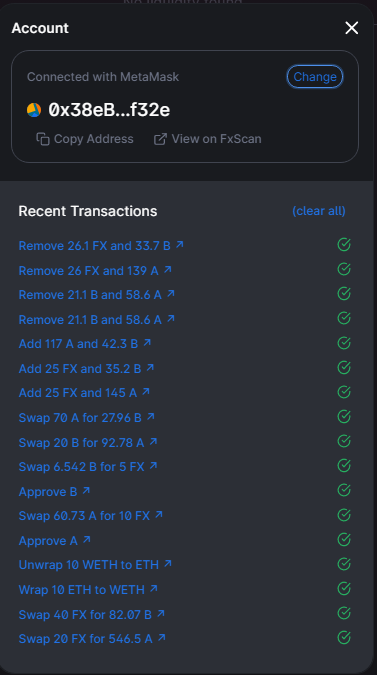Click arrow icon next to Approve B

[86, 490]
